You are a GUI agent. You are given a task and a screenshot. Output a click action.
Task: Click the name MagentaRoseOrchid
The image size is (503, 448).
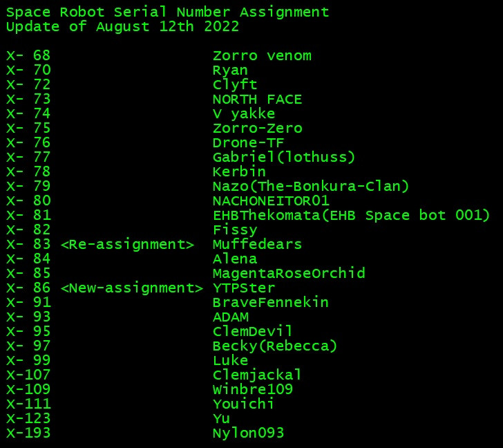click(x=289, y=273)
